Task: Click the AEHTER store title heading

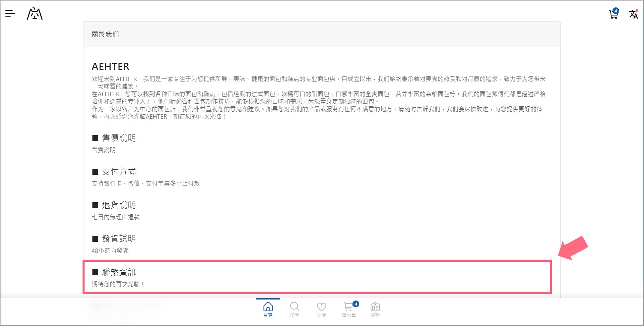Action: tap(111, 66)
